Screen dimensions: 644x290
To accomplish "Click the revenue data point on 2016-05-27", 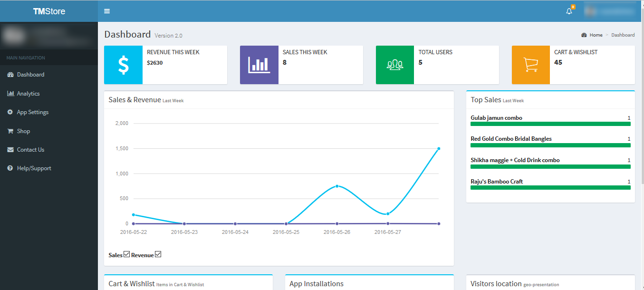I will tap(388, 213).
